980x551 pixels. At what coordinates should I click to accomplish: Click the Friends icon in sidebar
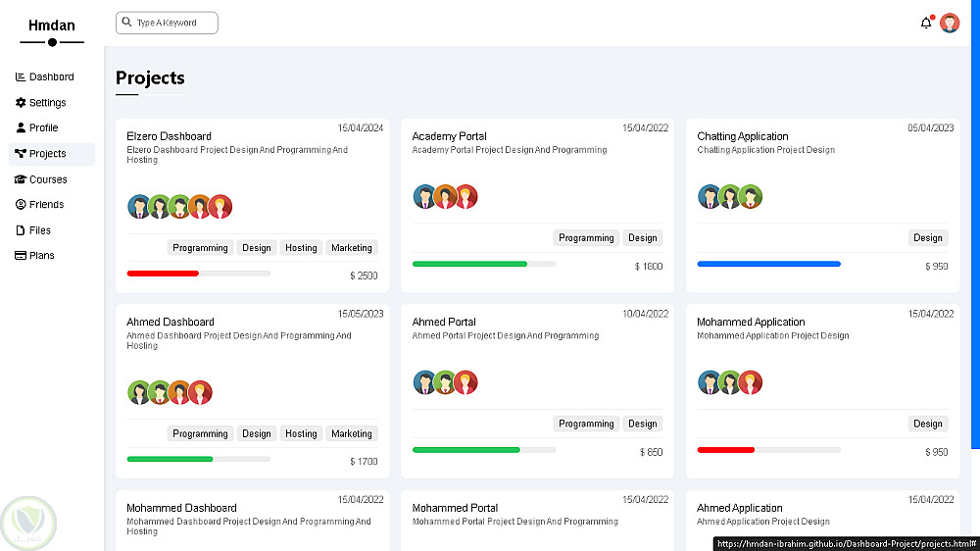(x=21, y=204)
